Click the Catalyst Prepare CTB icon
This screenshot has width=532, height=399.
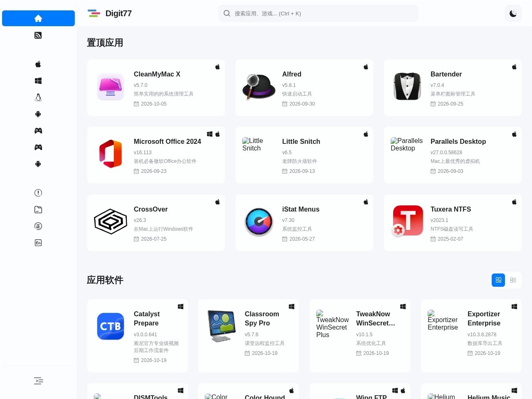point(111,326)
